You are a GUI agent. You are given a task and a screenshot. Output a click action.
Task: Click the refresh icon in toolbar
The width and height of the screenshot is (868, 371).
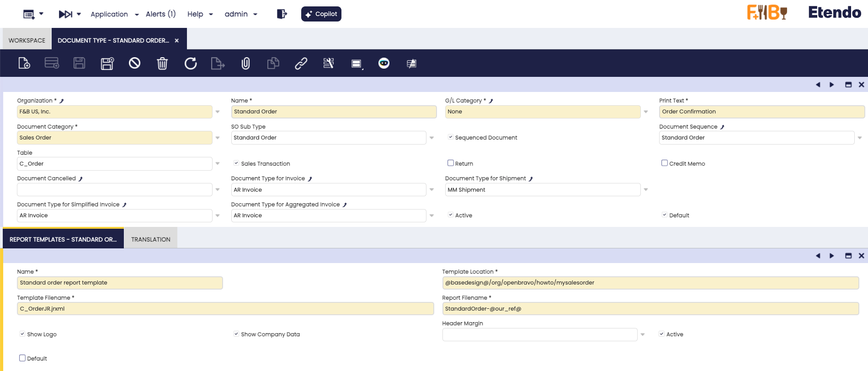(x=191, y=63)
